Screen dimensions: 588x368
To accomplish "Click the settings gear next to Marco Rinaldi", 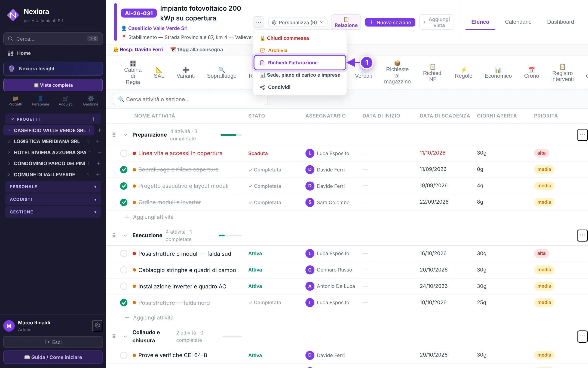I will point(97,325).
